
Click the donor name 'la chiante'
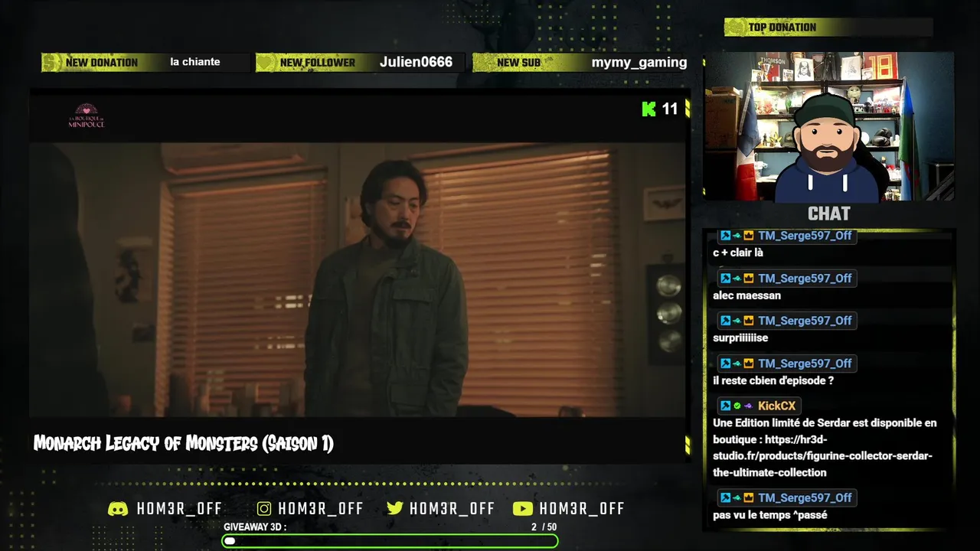[x=195, y=62]
